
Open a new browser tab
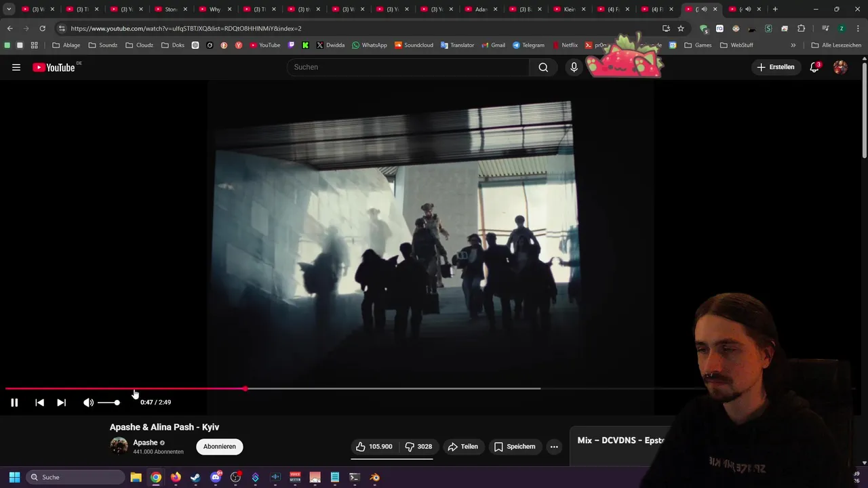pos(775,9)
